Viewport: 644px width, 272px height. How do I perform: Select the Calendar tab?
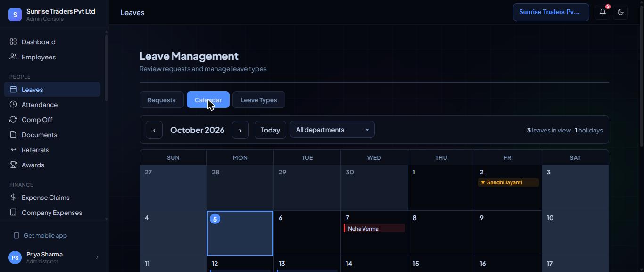point(208,100)
